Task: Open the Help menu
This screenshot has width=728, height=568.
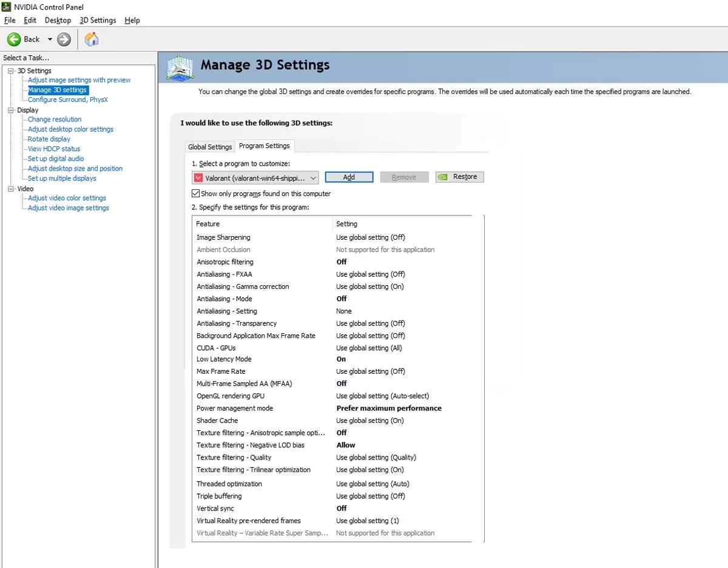Action: click(x=132, y=20)
